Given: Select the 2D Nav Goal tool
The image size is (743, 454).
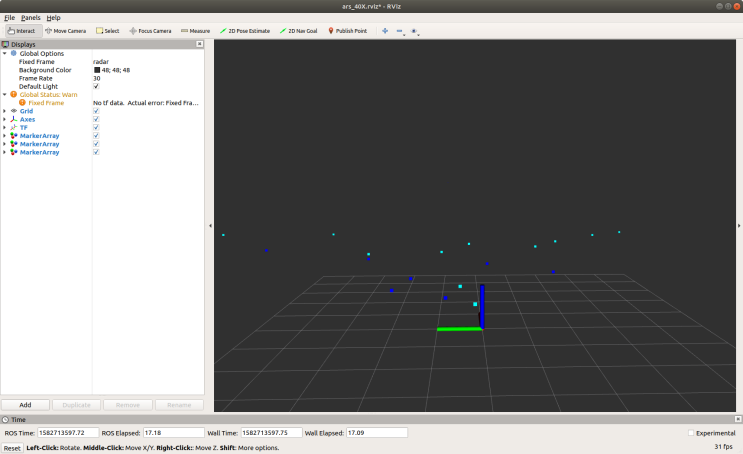Looking at the screenshot, I should tap(298, 31).
